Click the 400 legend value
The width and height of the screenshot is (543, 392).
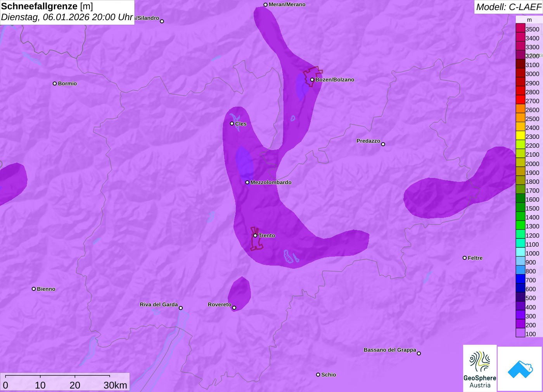[x=531, y=307]
